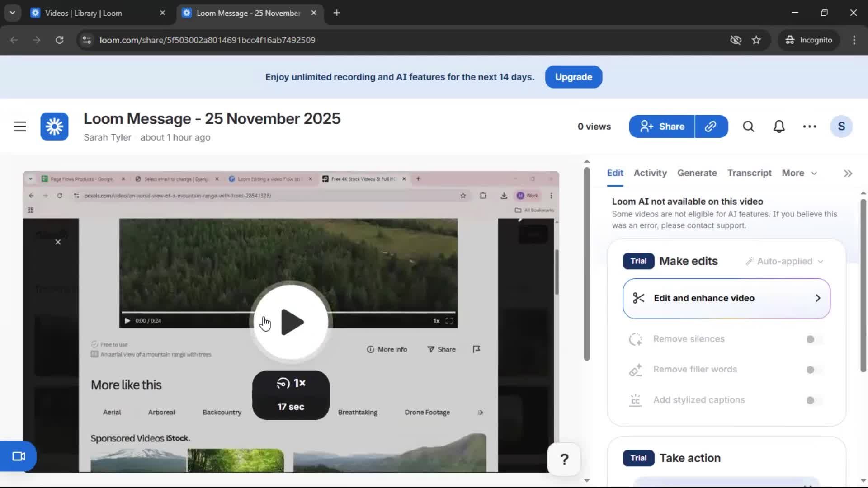The width and height of the screenshot is (868, 488).
Task: Start a recording with camera icon
Action: pyautogui.click(x=19, y=456)
